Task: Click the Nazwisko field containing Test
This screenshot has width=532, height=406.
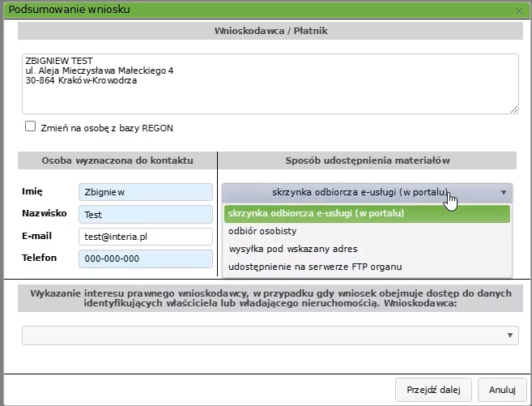Action: click(144, 215)
